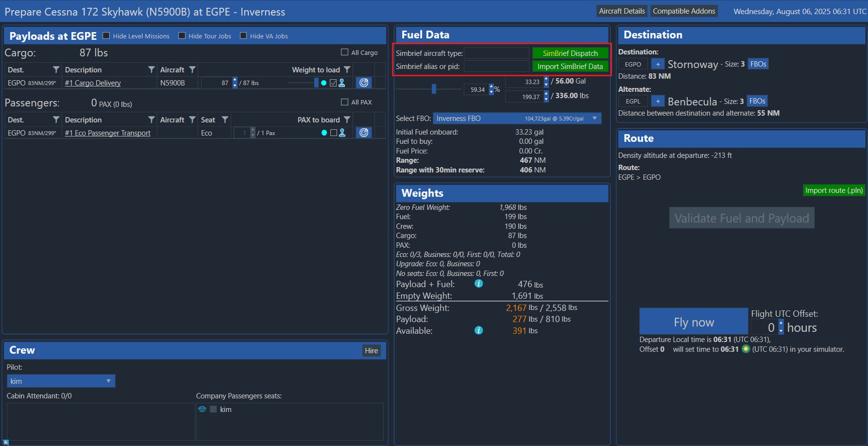Image resolution: width=868 pixels, height=446 pixels.
Task: Click the stamp icon in Eco Passenger Transport row
Action: click(342, 133)
